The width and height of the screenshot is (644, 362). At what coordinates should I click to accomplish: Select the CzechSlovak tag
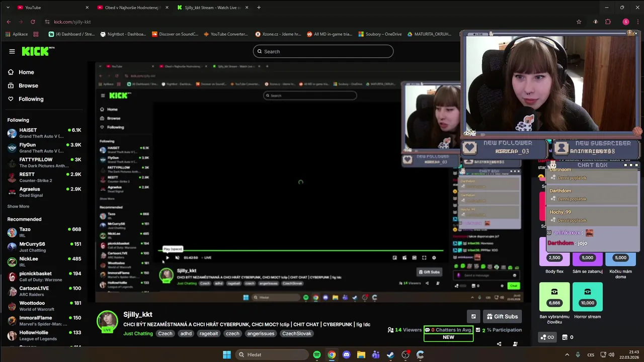click(x=296, y=333)
